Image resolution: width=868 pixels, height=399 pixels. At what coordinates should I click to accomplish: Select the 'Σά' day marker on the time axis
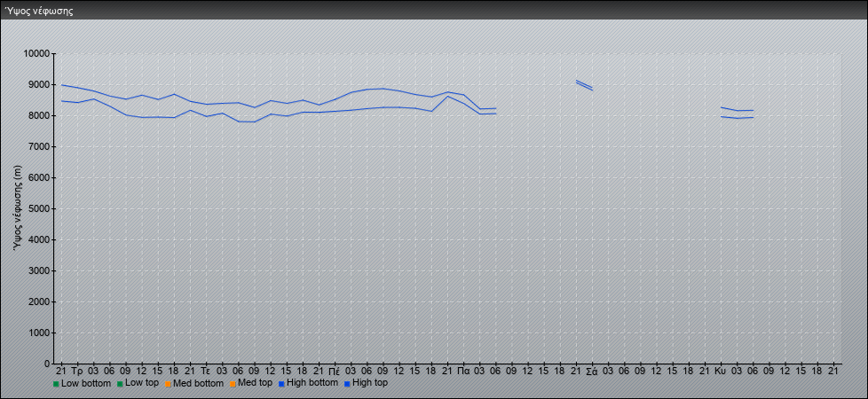coord(592,371)
